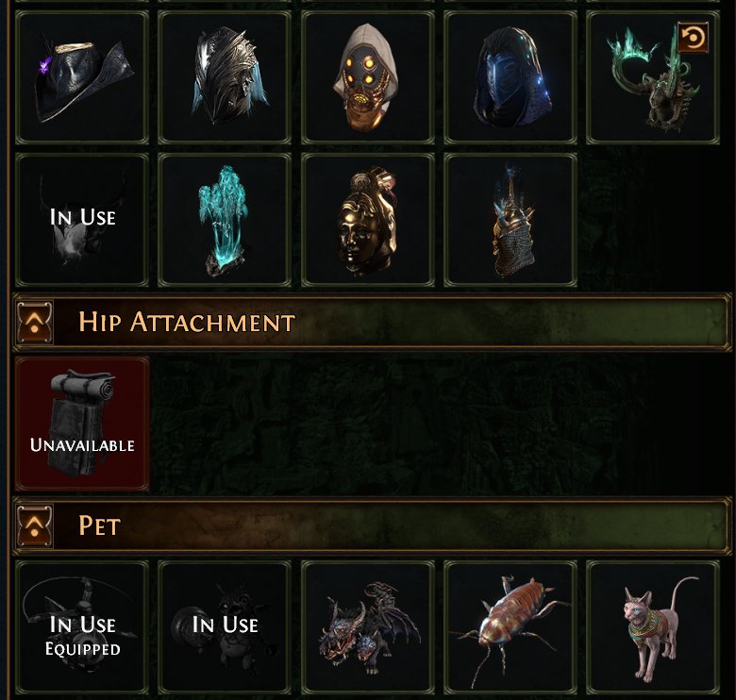Click the Hip Attachment header bar
Screen dimensions: 736x700
[x=372, y=323]
